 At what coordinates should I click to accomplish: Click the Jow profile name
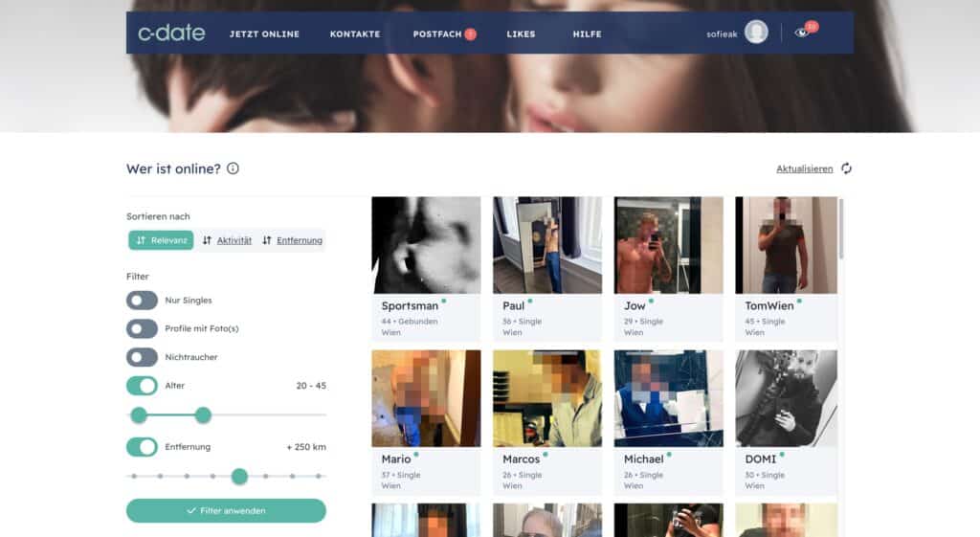[x=635, y=305]
